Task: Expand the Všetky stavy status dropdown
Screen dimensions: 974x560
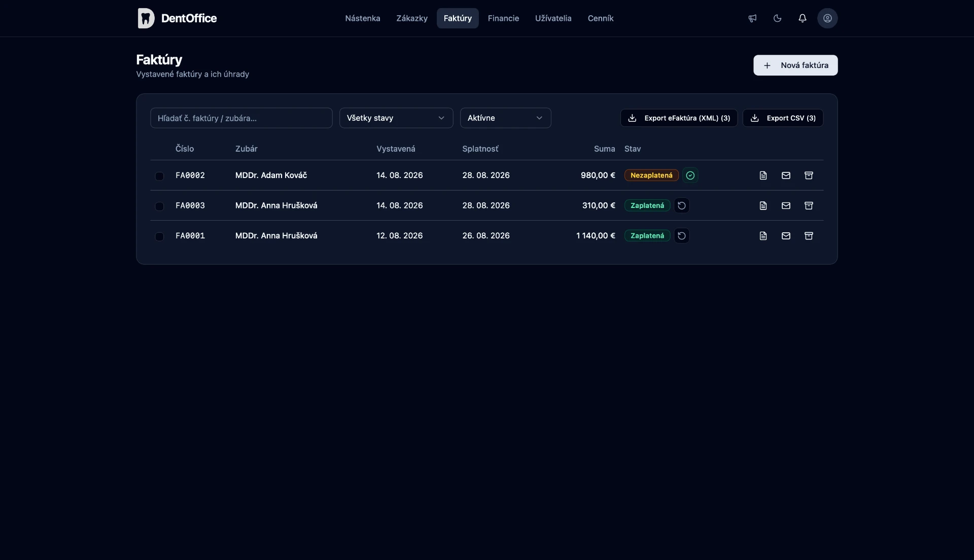Action: pos(396,118)
